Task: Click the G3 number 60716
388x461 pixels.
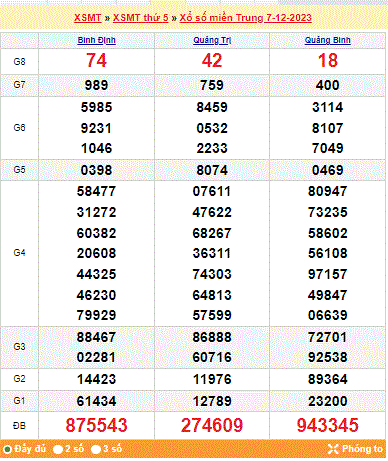Action: click(212, 357)
